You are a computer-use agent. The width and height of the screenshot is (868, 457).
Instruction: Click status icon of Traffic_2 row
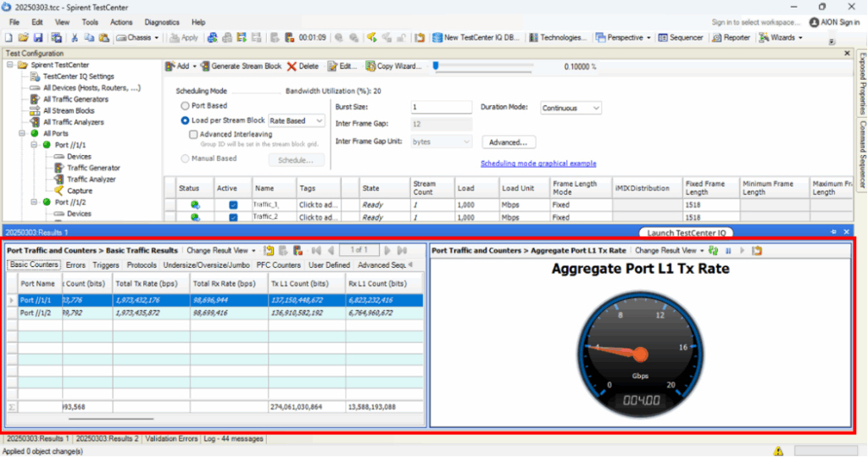pyautogui.click(x=195, y=217)
